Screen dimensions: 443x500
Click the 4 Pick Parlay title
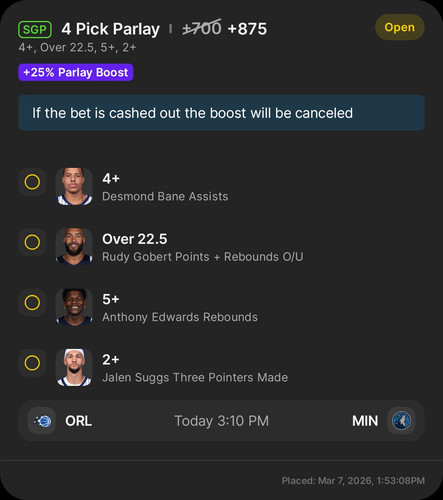[111, 29]
